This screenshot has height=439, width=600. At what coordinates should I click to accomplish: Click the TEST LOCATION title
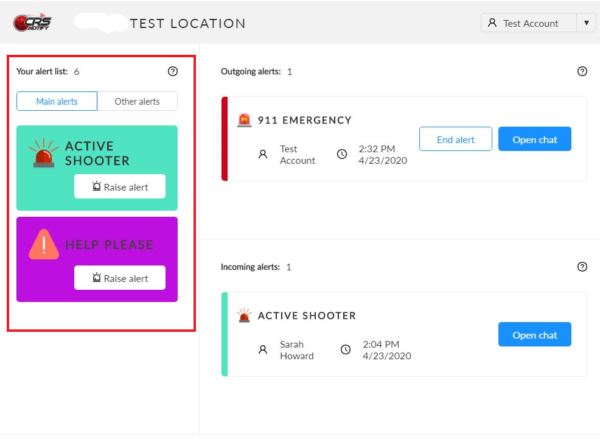[188, 24]
